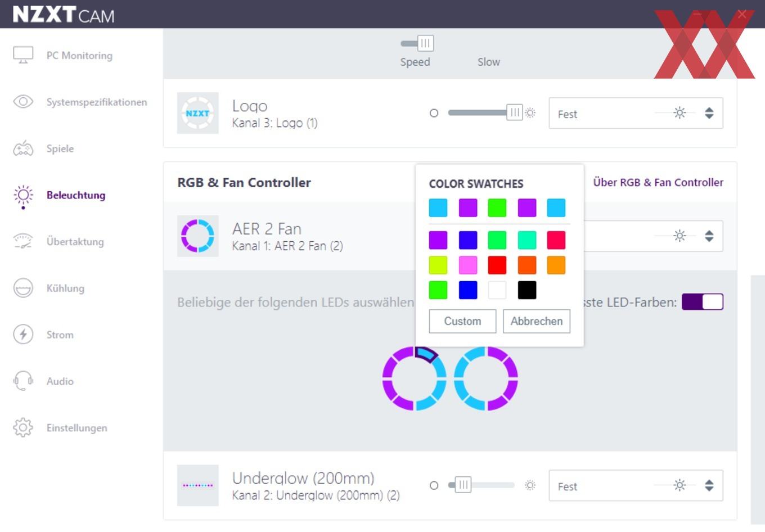
Task: Click the Kühlung cooling icon
Action: pyautogui.click(x=23, y=288)
